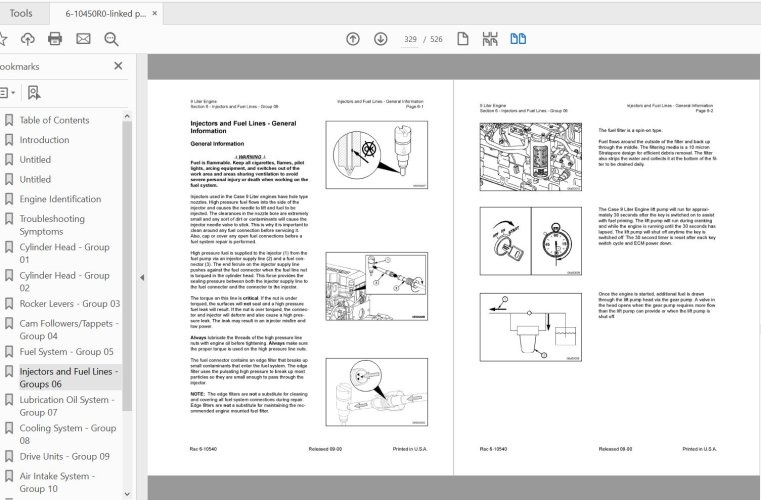
Task: Click lift pump flow schematic
Action: point(530,327)
